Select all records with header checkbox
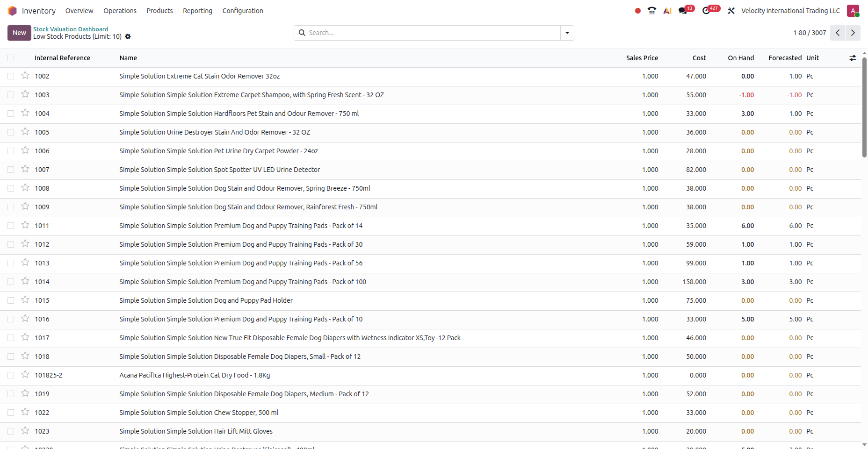 11,58
